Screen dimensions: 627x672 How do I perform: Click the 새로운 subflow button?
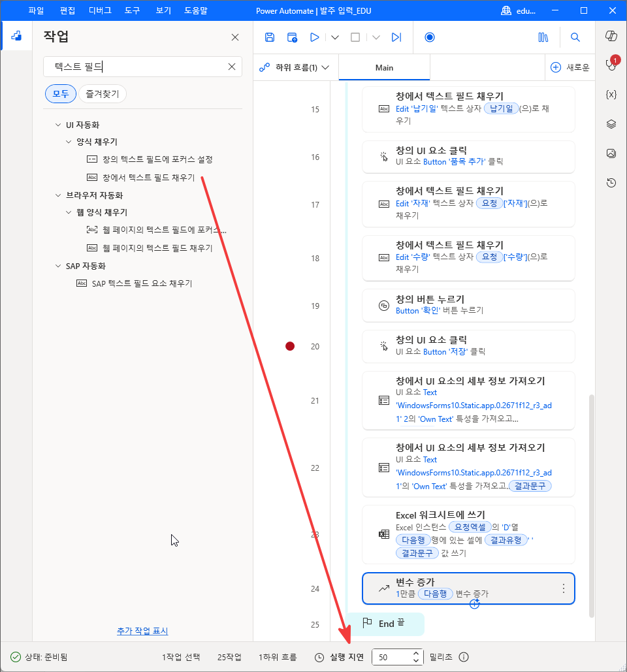point(570,67)
